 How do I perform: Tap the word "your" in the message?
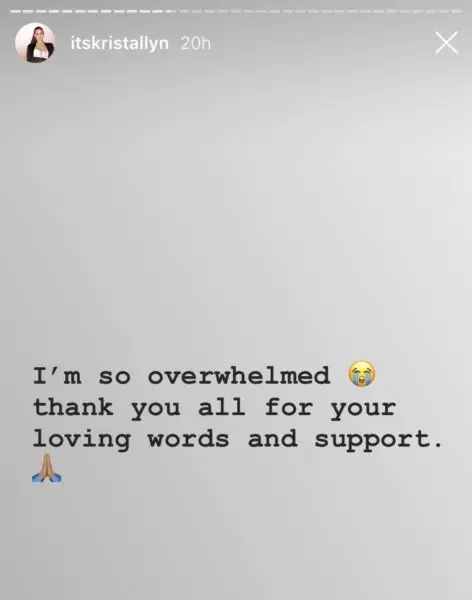click(363, 409)
